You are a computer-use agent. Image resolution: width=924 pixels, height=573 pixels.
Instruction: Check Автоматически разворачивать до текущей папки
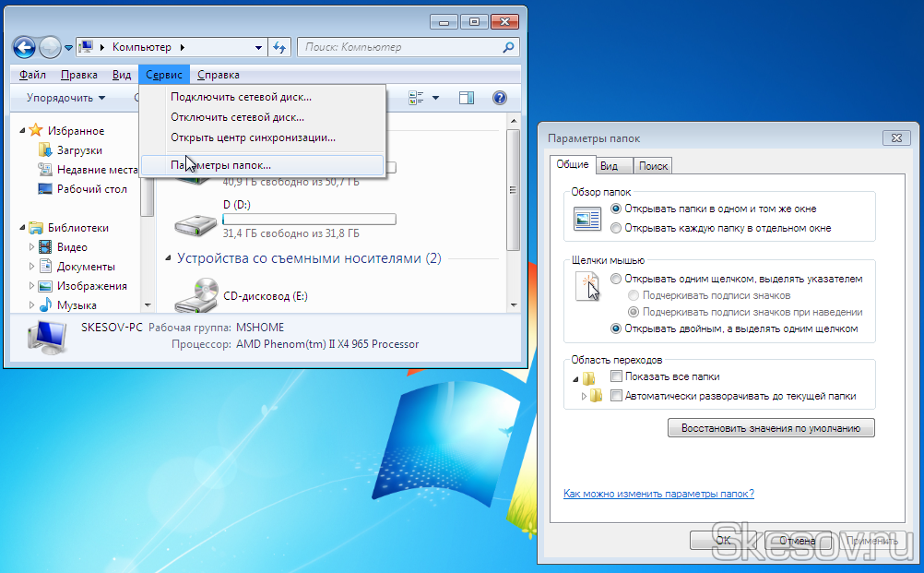coord(616,396)
